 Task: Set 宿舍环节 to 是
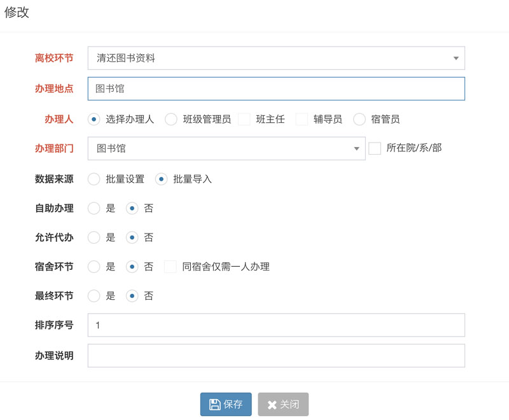[94, 267]
